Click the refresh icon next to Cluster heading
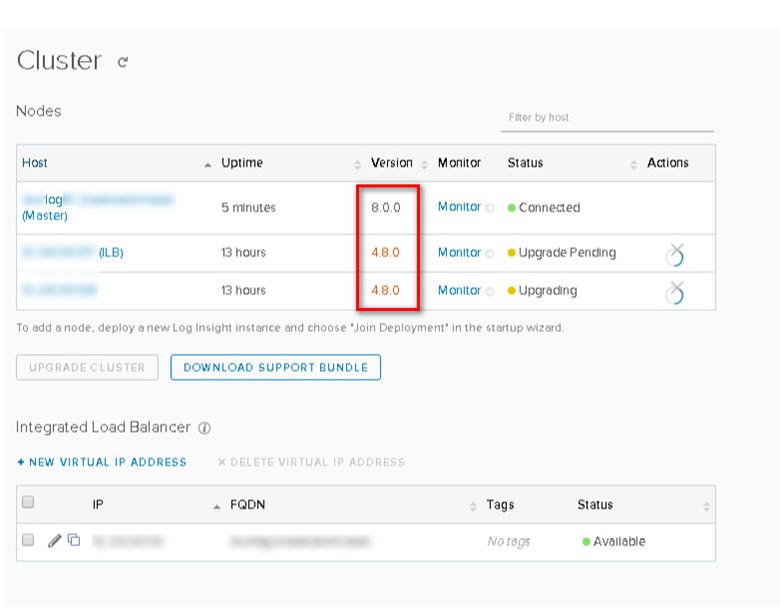Image resolution: width=780 pixels, height=615 pixels. click(x=123, y=62)
